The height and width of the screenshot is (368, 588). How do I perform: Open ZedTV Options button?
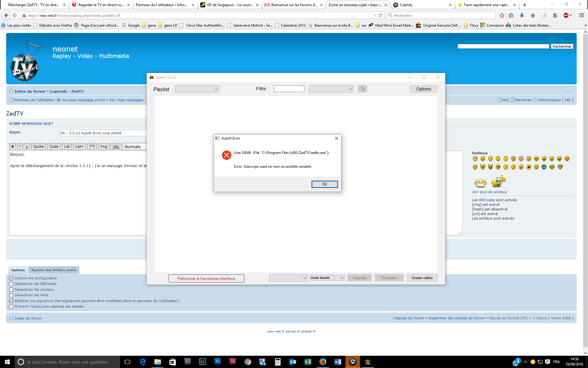click(424, 89)
